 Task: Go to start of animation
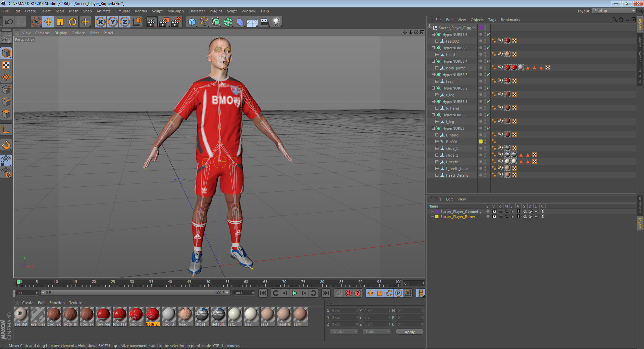[263, 293]
